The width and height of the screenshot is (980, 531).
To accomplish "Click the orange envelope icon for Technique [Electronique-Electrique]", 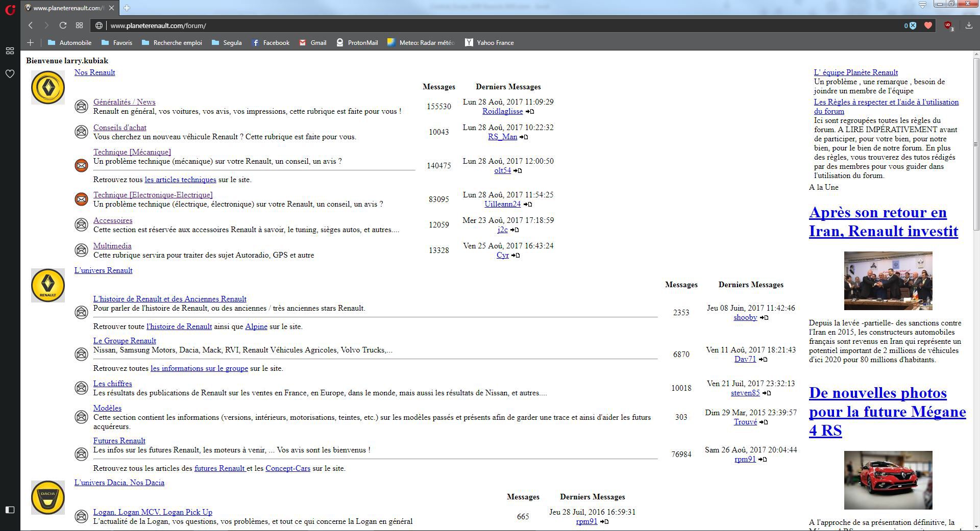I will [x=81, y=199].
